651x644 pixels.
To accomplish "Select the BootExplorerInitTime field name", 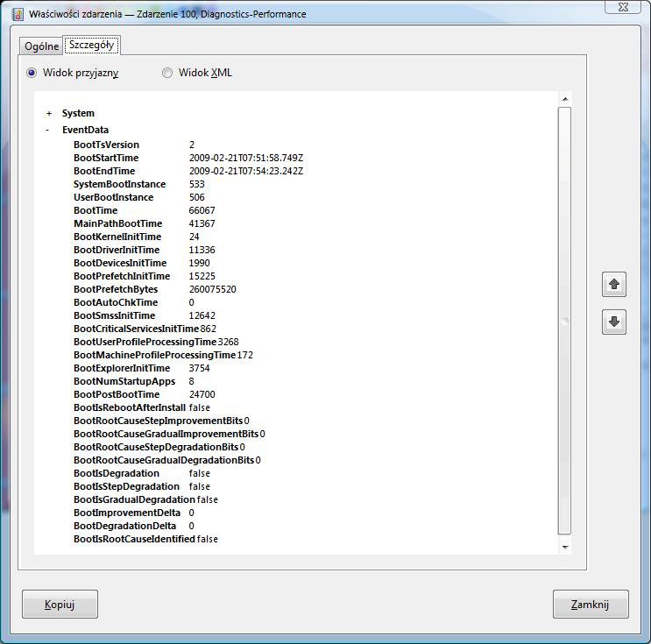I will pyautogui.click(x=122, y=368).
